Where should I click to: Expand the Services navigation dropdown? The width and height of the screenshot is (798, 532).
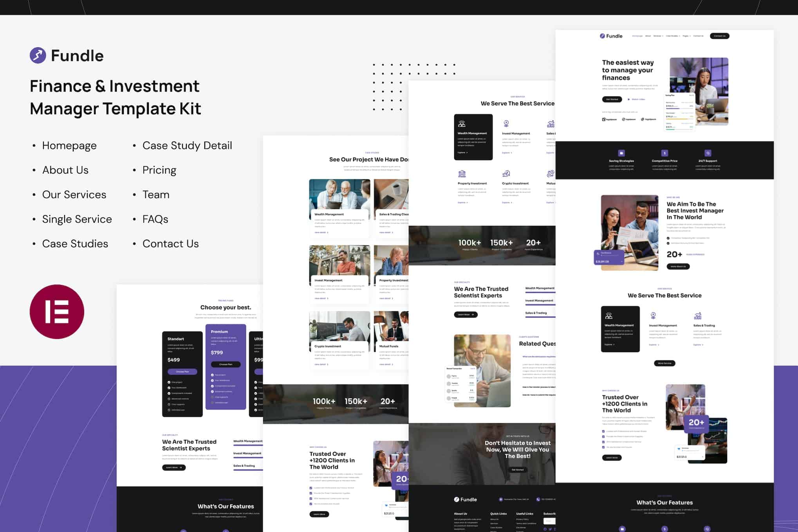coord(658,36)
